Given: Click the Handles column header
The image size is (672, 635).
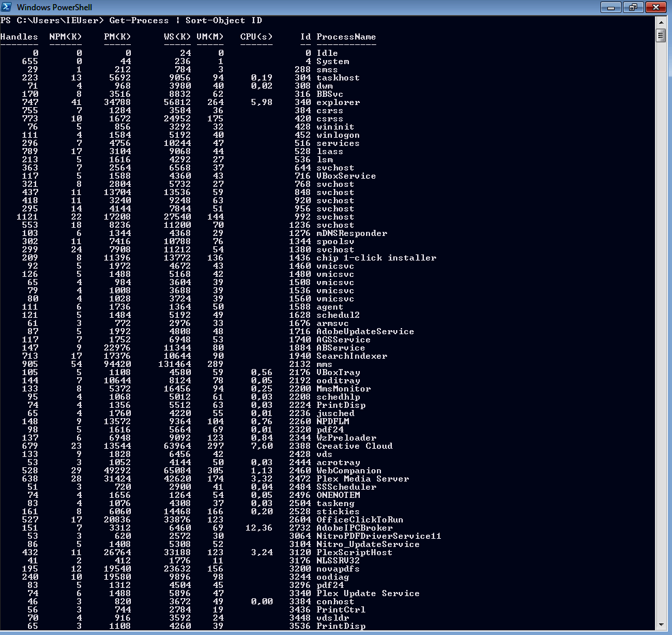Looking at the screenshot, I should click(x=18, y=37).
